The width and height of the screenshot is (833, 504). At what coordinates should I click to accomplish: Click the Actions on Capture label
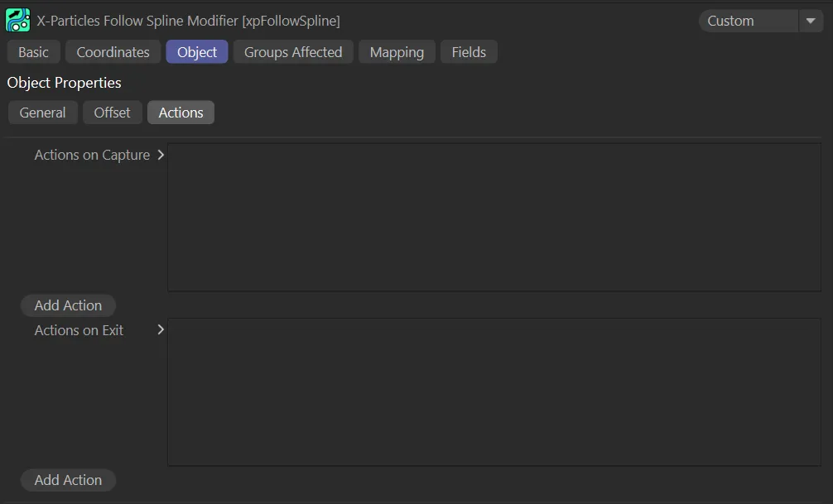pos(92,155)
